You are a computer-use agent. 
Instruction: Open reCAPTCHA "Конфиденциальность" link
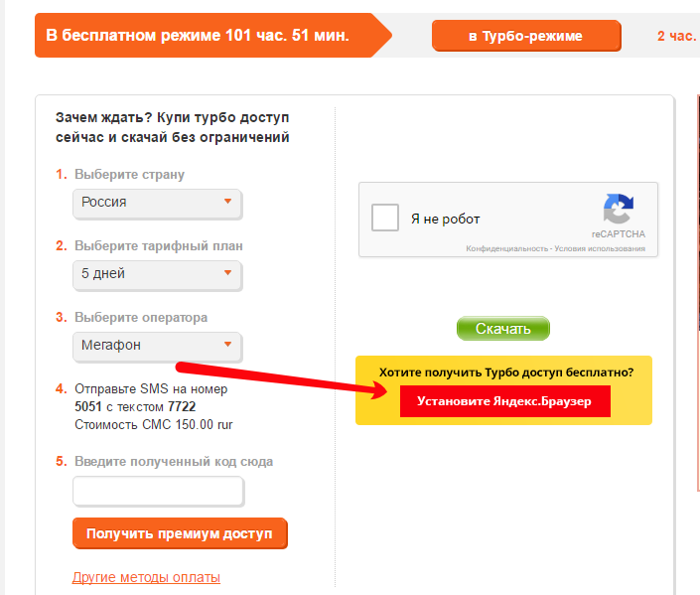[x=507, y=248]
